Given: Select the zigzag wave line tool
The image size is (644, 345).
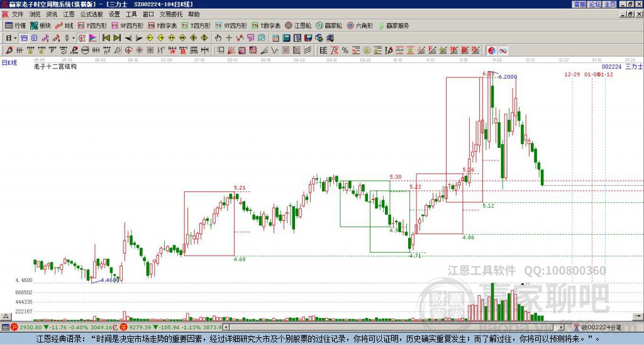Looking at the screenshot, I should click(x=275, y=50).
